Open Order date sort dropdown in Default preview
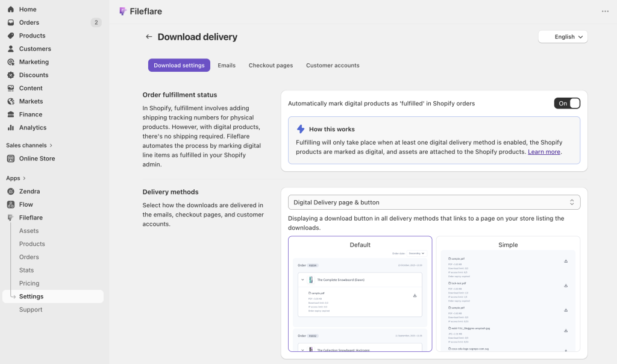Screen dimensions: 617x364 [416, 254]
